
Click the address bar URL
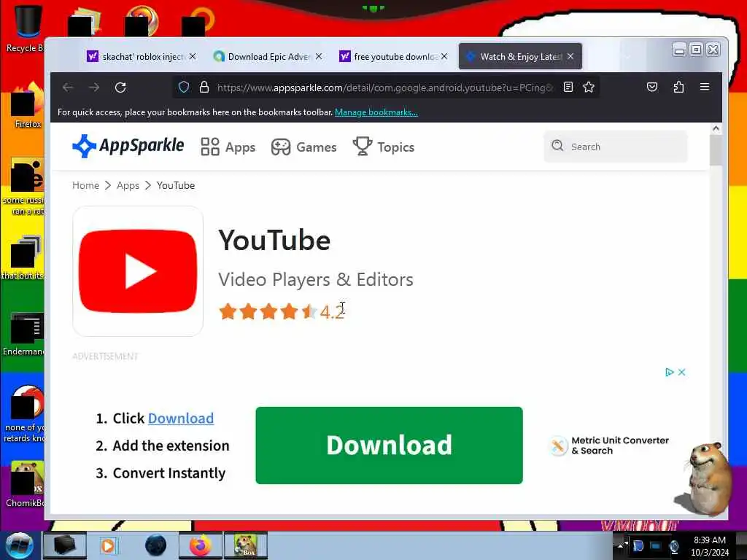[x=385, y=87]
